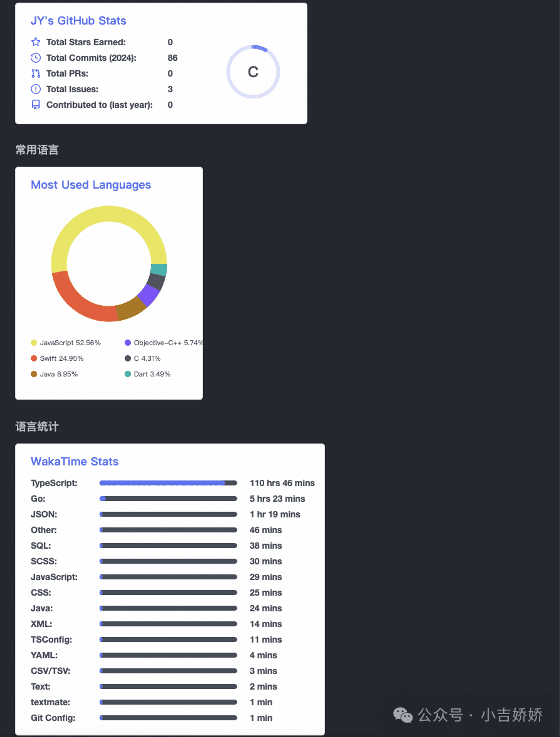
Task: Click the teal Dart legend dot
Action: 128,374
